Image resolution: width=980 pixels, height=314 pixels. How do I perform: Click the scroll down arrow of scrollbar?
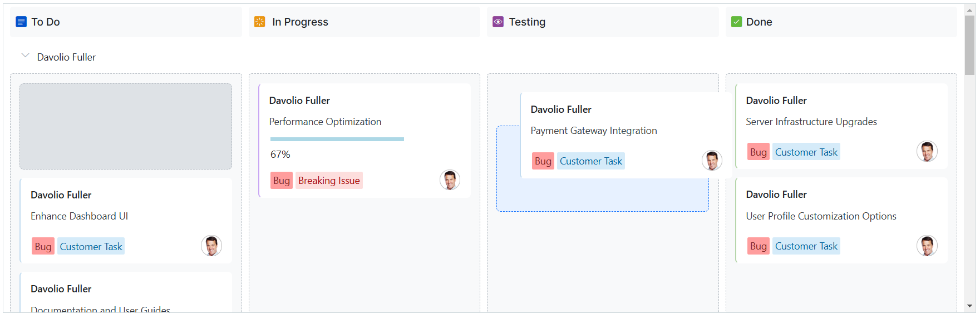coord(970,306)
